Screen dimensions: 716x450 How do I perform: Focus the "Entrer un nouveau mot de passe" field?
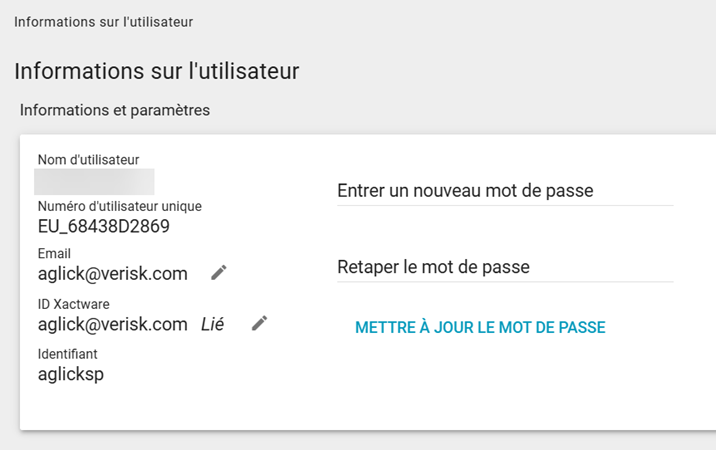tap(505, 191)
